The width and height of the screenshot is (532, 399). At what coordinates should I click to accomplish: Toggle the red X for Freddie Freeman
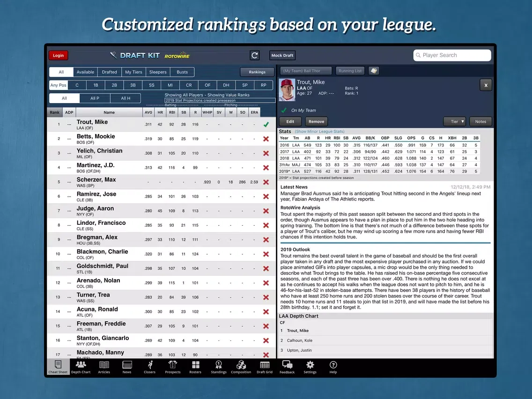[x=266, y=326]
